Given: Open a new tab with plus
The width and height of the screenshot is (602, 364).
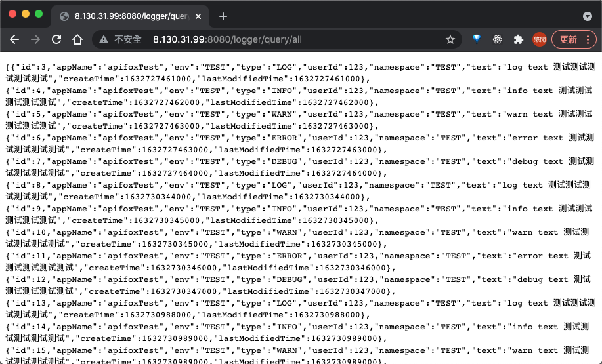Looking at the screenshot, I should click(223, 16).
